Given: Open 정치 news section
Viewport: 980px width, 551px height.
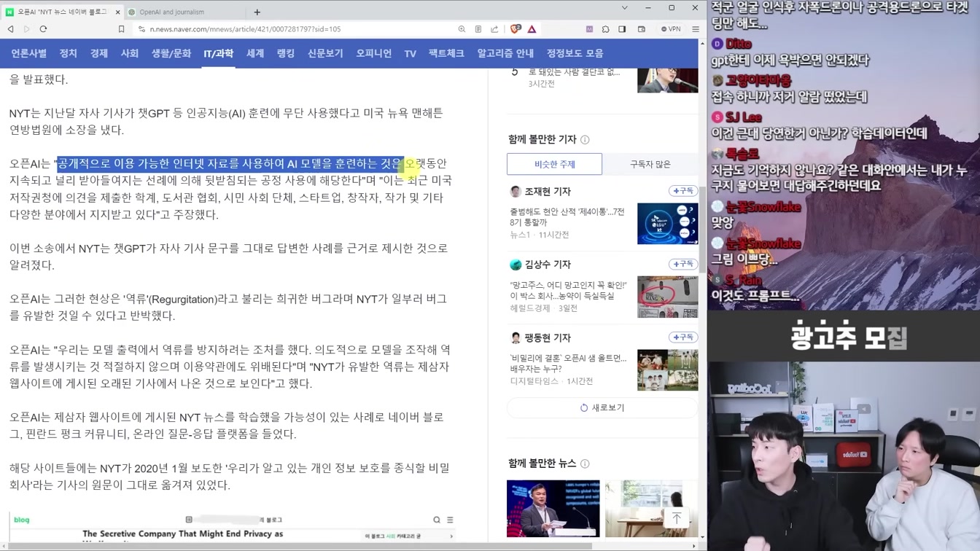Looking at the screenshot, I should [68, 53].
